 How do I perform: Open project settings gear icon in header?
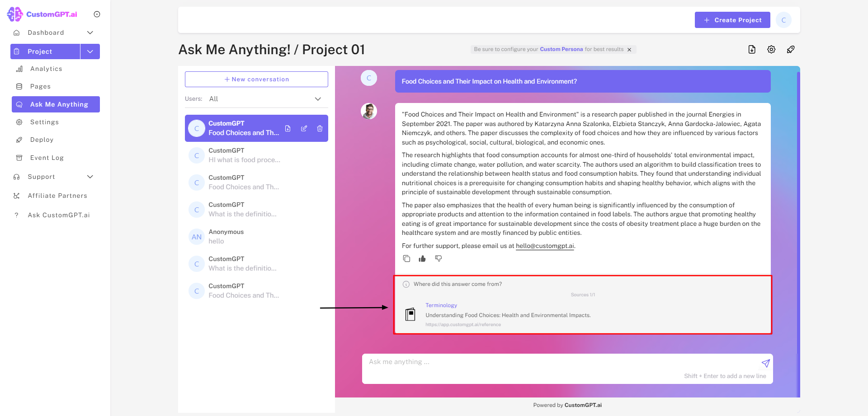771,50
